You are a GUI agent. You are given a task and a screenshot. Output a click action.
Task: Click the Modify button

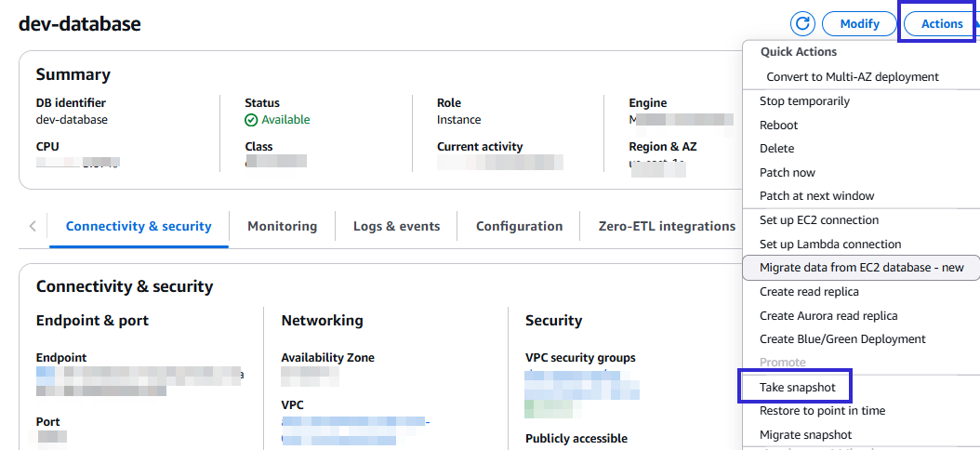(x=859, y=24)
